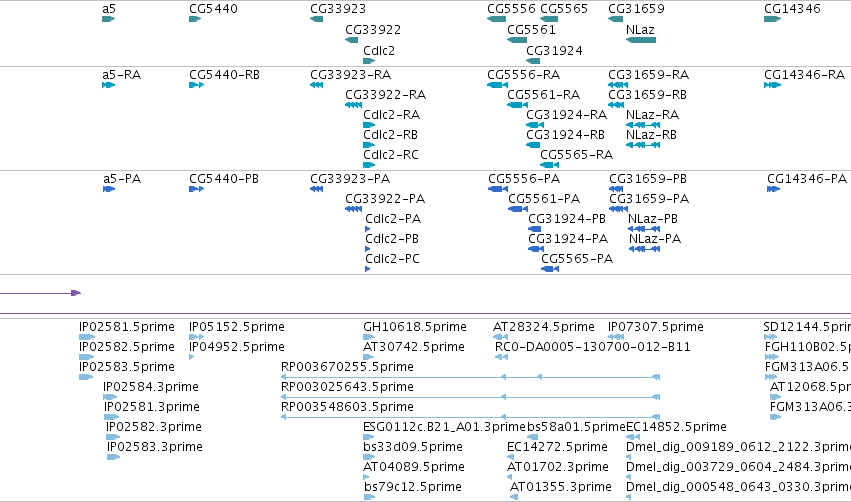Select protein CG31659-PB
Screen dimensions: 851x502
(x=647, y=179)
